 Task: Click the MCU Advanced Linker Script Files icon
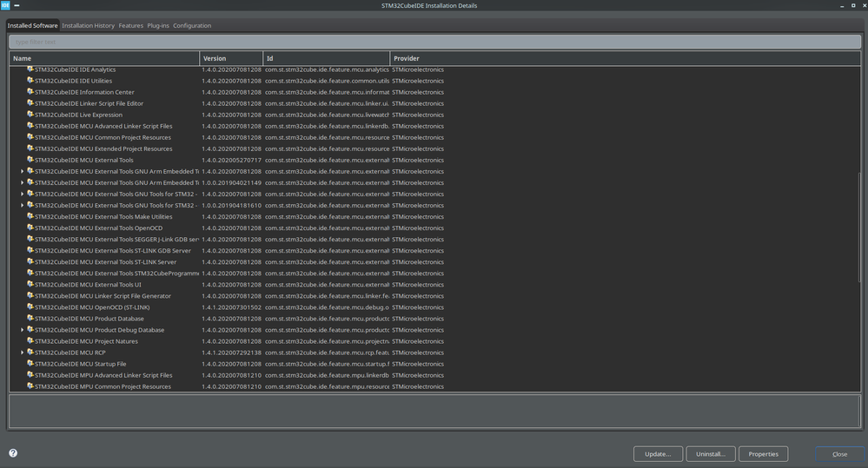pyautogui.click(x=30, y=126)
